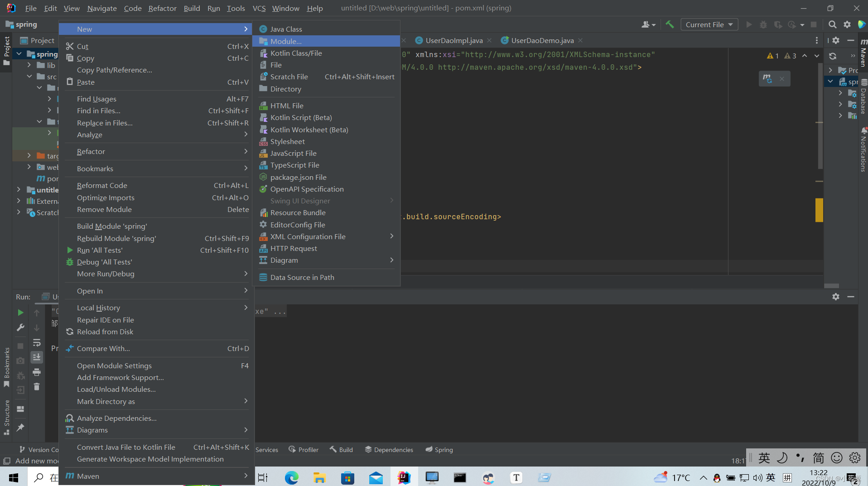Toggle the Structure tool window
Screen dimensions: 868x486
click(x=6, y=417)
